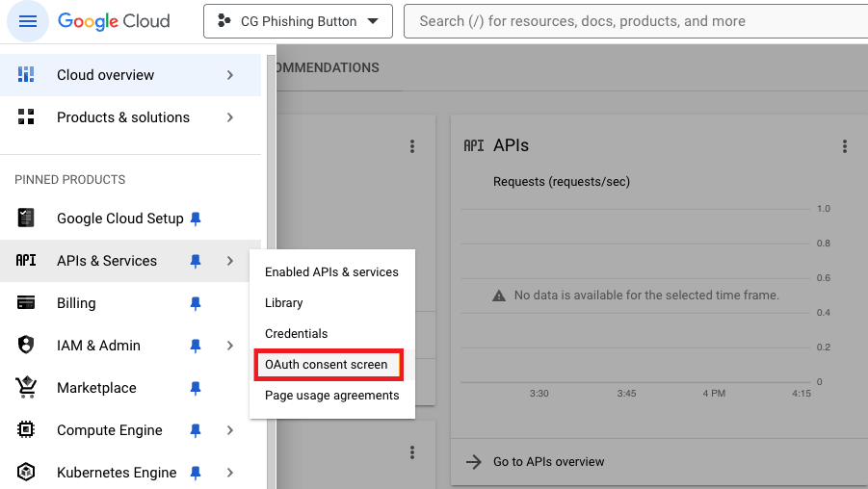
Task: Unpin Google Cloud Setup
Action: coord(196,219)
